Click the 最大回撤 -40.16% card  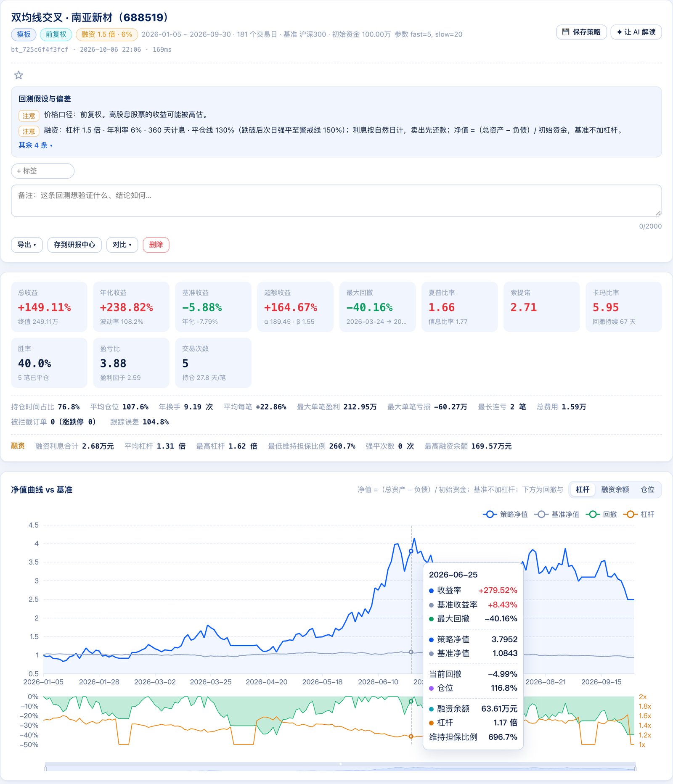click(377, 307)
